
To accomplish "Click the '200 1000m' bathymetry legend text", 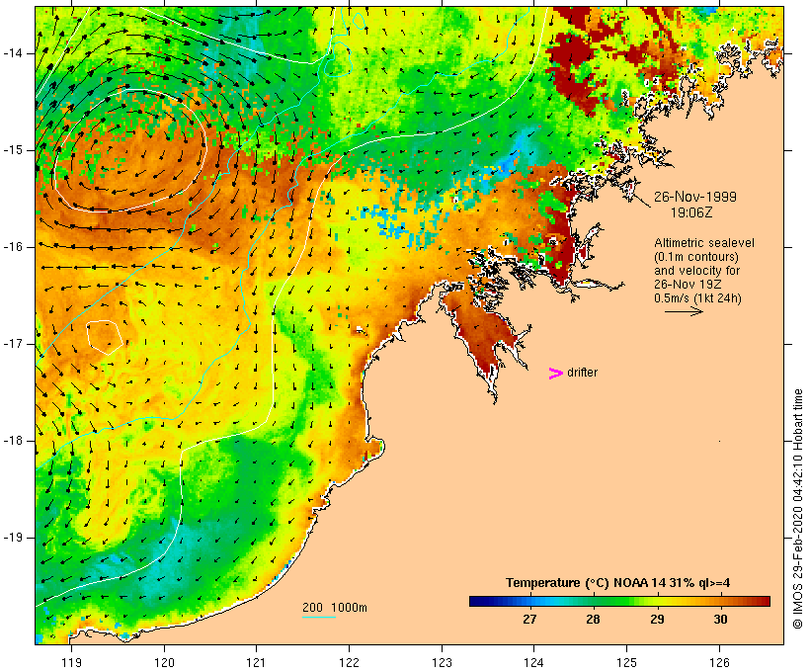I will point(335,608).
